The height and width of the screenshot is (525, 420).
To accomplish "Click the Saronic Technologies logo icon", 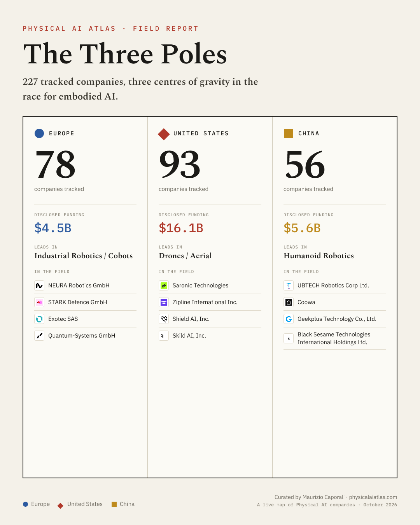I will pos(164,285).
